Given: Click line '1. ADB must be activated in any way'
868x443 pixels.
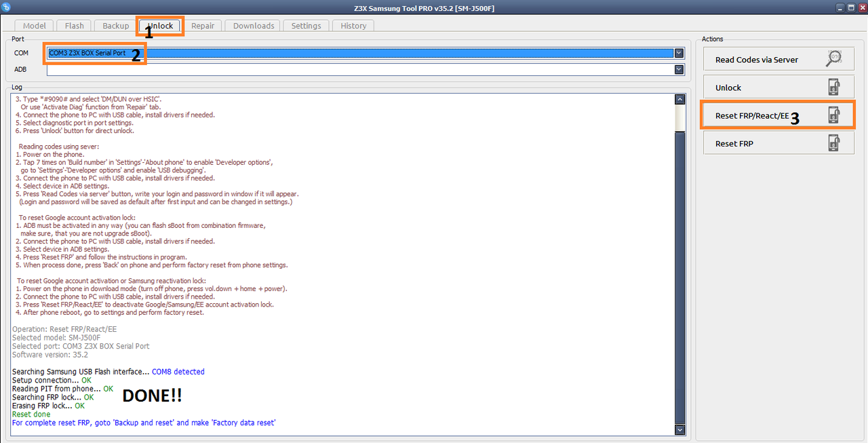Looking at the screenshot, I should point(140,225).
